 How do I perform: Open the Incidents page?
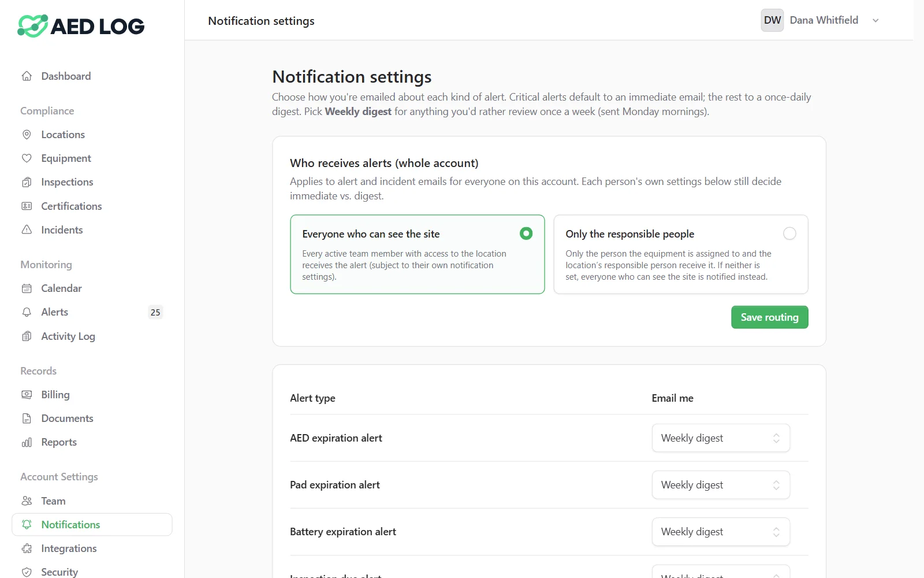tap(92, 230)
